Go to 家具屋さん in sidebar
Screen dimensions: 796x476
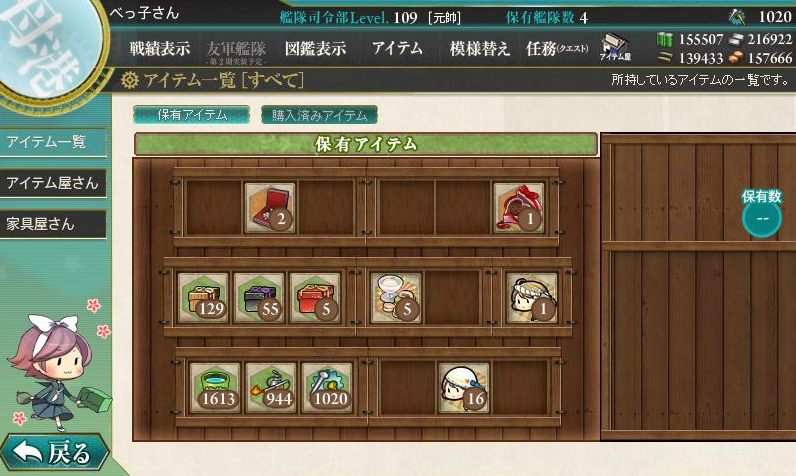[53, 224]
